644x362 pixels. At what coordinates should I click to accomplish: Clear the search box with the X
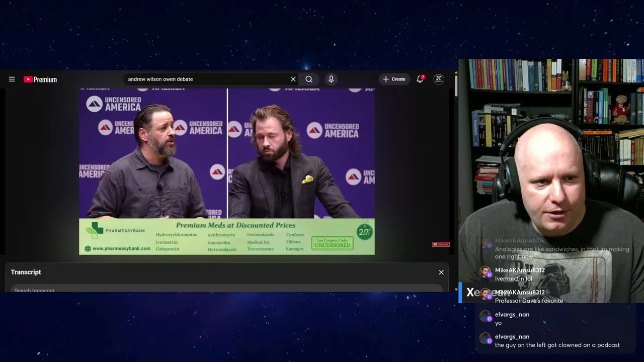coord(293,79)
